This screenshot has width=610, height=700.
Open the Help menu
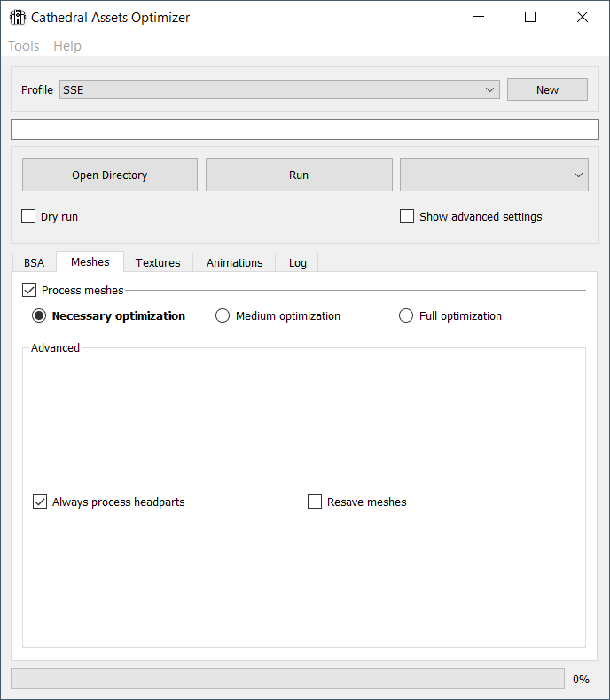point(67,46)
